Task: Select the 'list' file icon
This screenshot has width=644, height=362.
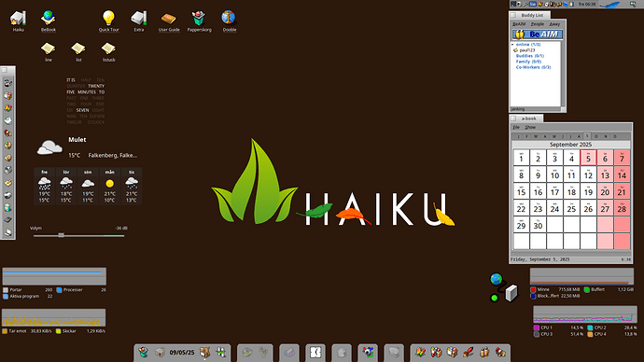Action: (x=78, y=49)
